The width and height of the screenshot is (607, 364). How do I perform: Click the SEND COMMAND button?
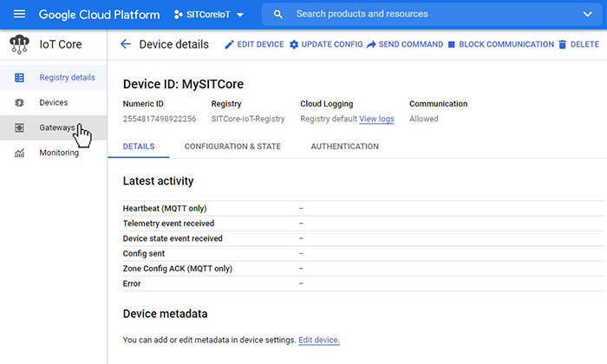(x=405, y=44)
